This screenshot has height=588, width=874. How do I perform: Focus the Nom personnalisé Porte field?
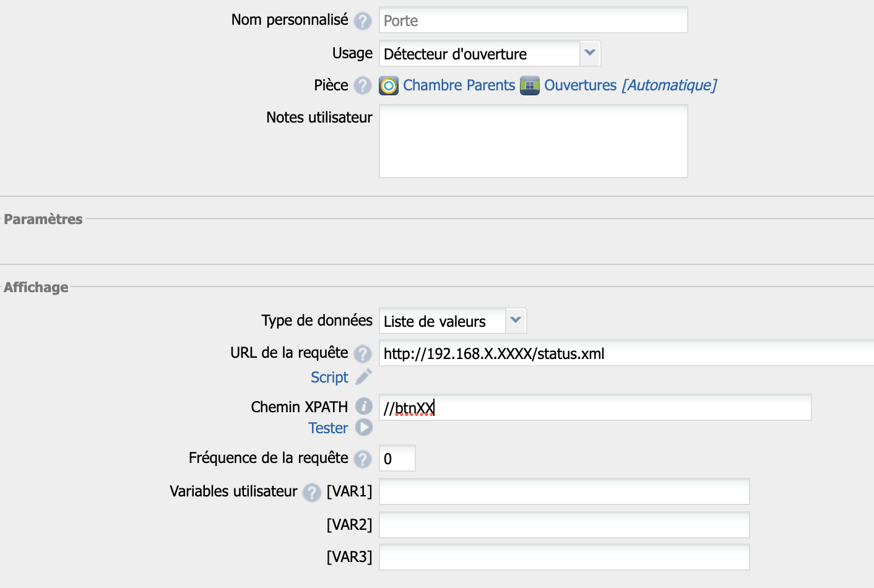point(533,20)
